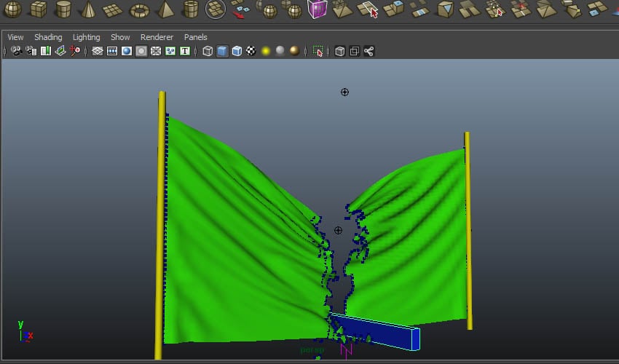Click the polygon cylinder shelf icon
Image resolution: width=619 pixels, height=364 pixels.
[x=63, y=9]
